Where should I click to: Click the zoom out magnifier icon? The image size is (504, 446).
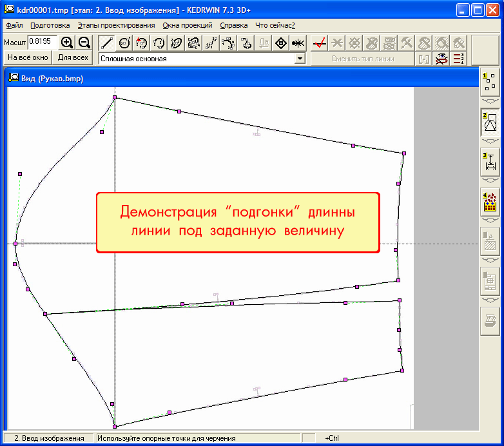[84, 43]
